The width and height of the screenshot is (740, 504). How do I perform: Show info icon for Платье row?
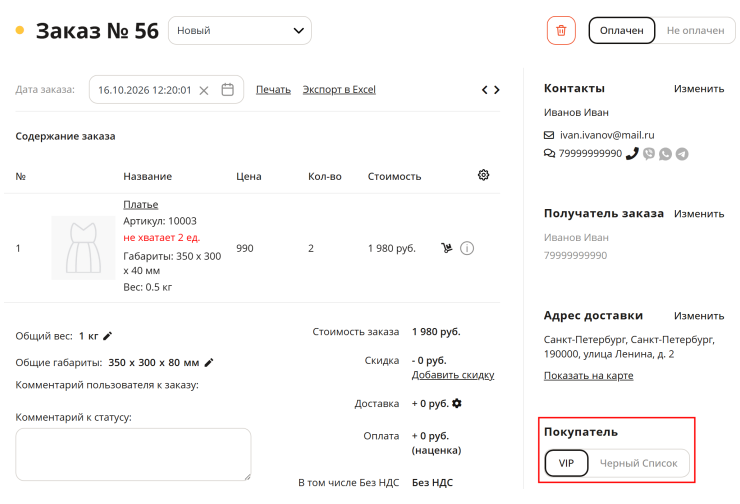[x=467, y=248]
